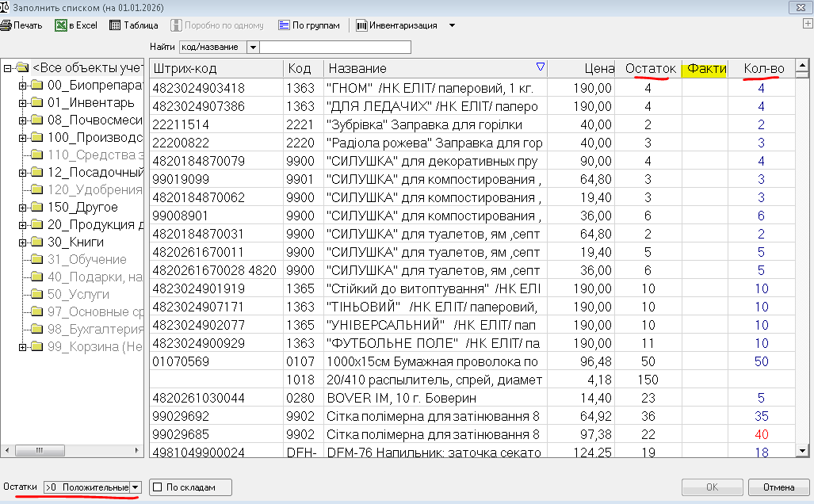Click the Найти search input field
This screenshot has height=504, width=814.
[x=335, y=48]
